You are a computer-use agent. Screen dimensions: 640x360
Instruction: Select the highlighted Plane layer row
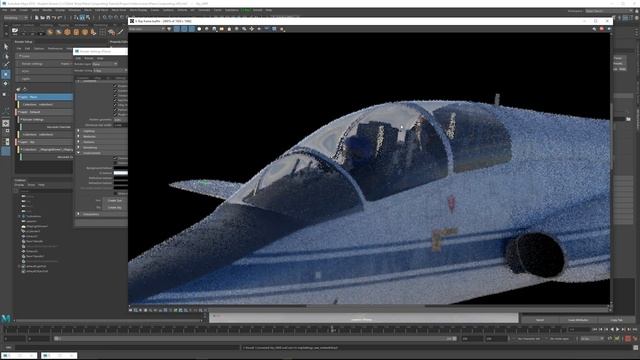[44, 97]
